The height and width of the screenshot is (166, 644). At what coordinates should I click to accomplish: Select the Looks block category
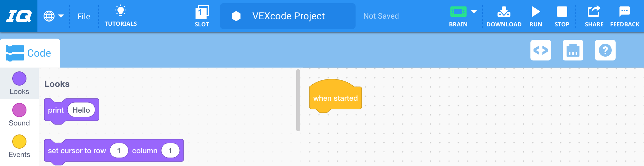tap(19, 83)
